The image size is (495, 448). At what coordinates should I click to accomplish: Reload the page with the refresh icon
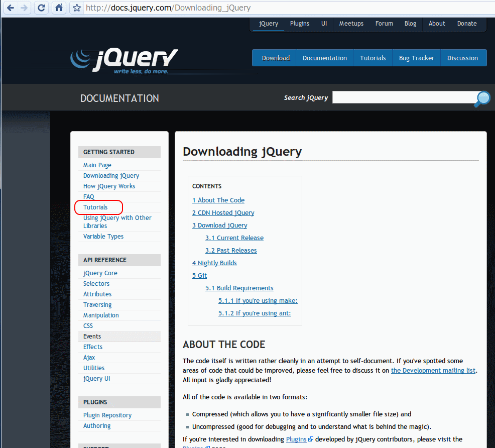click(x=41, y=8)
